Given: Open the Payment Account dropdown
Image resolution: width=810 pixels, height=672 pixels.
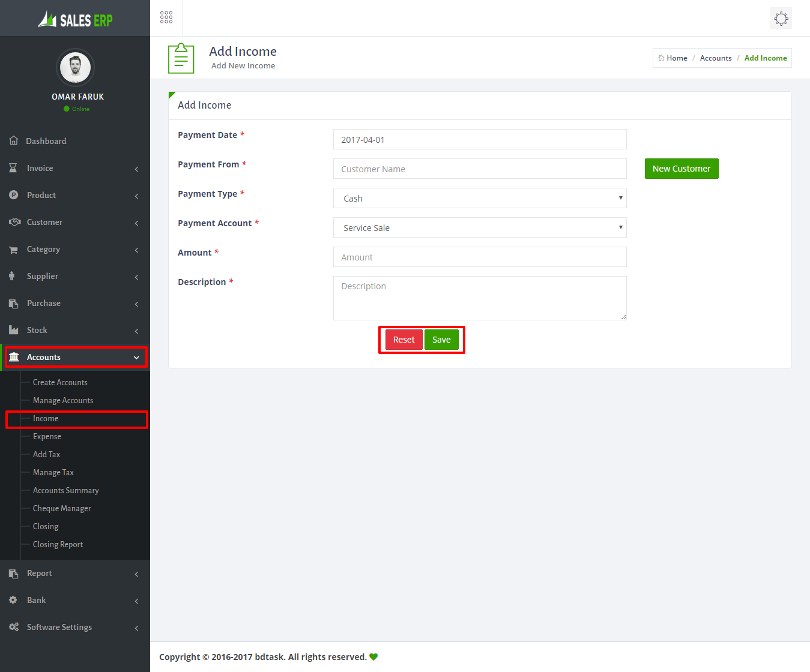Looking at the screenshot, I should tap(479, 227).
